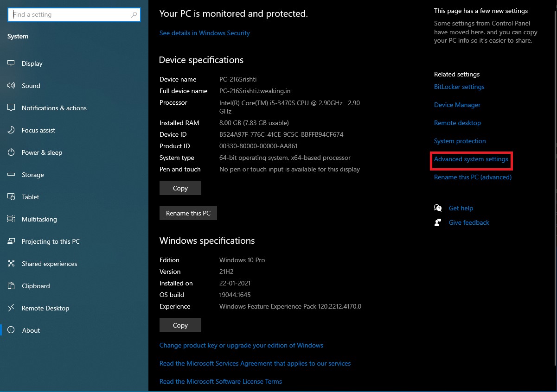Select the Focus assist moon icon
This screenshot has height=392, width=557.
click(12, 130)
